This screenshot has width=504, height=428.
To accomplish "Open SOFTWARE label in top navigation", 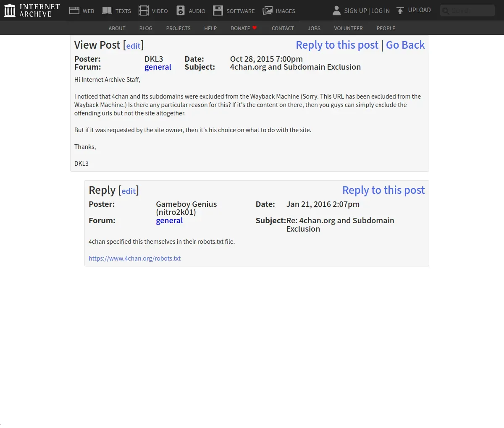I will tap(241, 11).
